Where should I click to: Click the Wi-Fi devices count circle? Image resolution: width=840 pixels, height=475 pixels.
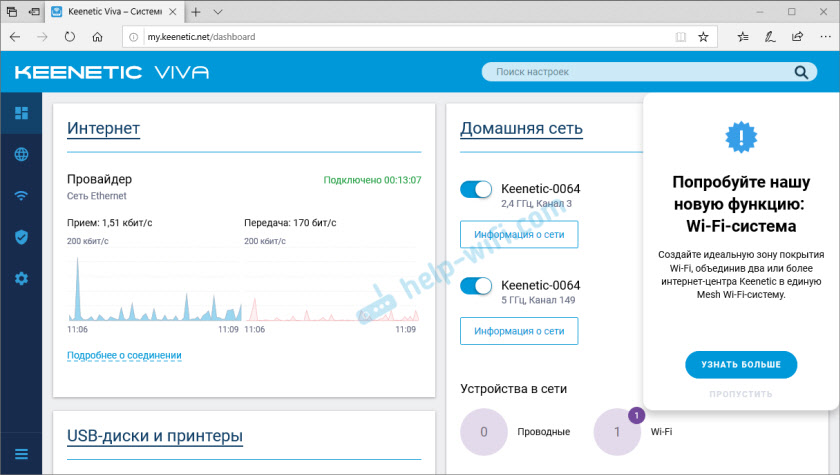(x=617, y=432)
